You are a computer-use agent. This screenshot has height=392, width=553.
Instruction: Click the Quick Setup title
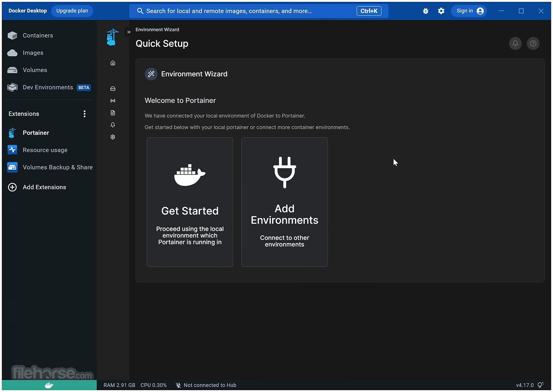162,44
